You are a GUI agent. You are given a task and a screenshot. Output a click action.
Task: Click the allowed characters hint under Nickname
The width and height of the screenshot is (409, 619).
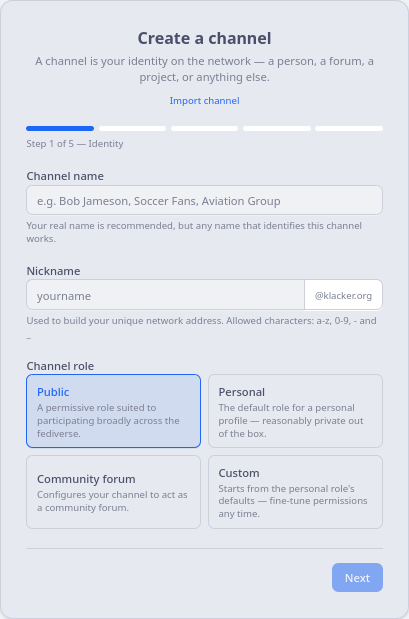(x=201, y=327)
